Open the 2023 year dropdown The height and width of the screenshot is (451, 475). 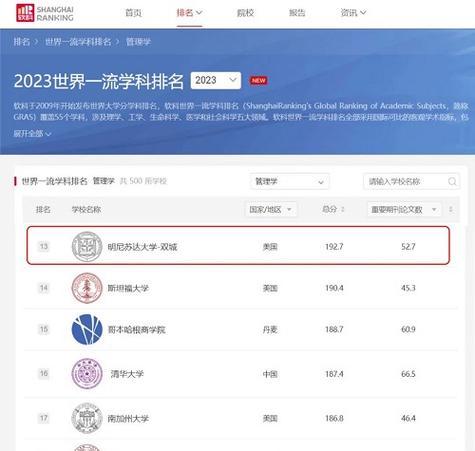click(x=216, y=80)
